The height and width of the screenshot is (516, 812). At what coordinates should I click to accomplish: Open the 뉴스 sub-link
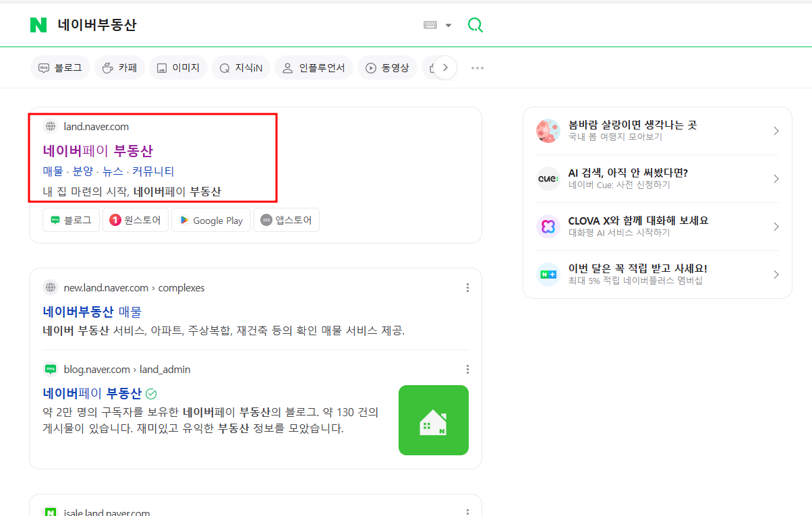[x=113, y=171]
